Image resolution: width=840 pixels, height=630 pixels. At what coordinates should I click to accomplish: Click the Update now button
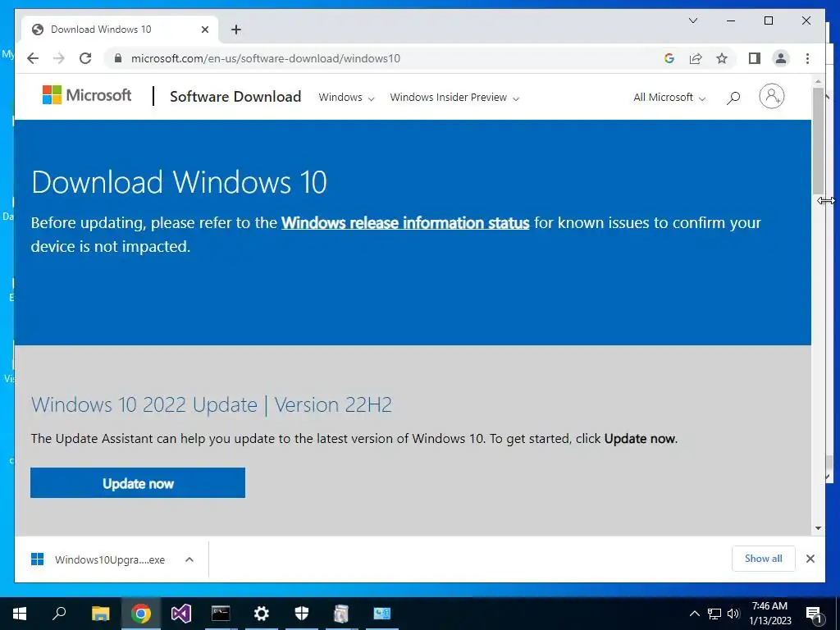click(138, 482)
